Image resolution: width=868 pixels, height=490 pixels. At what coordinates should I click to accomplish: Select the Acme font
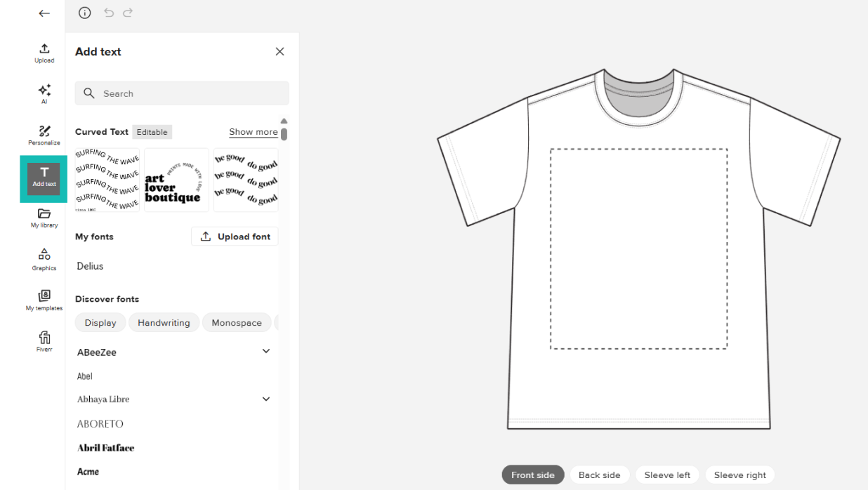(88, 472)
